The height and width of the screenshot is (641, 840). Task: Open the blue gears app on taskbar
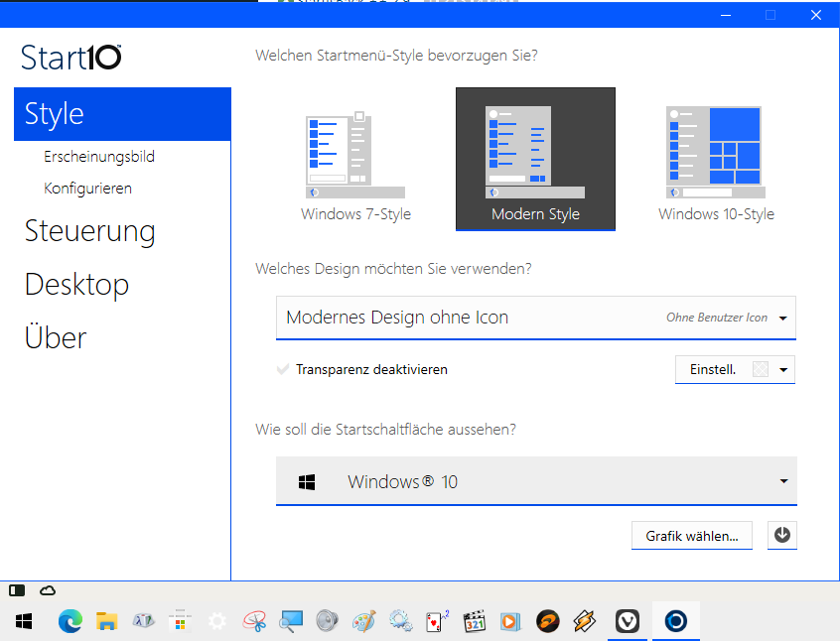pyautogui.click(x=401, y=621)
